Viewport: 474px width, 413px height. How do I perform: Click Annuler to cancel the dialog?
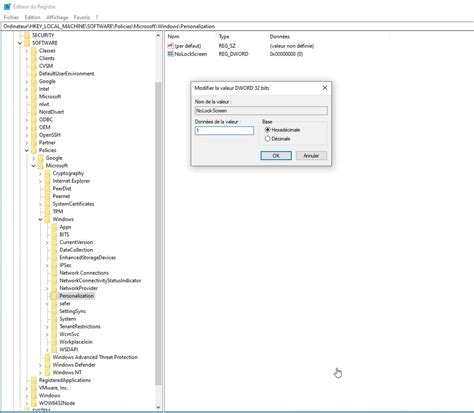(311, 156)
